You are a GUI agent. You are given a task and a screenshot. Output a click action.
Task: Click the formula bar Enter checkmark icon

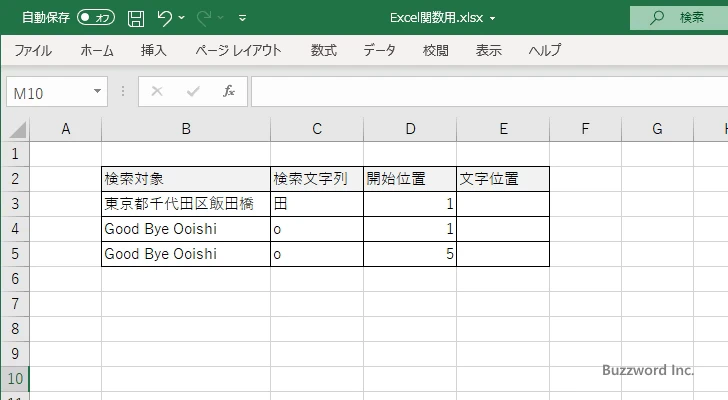click(193, 91)
